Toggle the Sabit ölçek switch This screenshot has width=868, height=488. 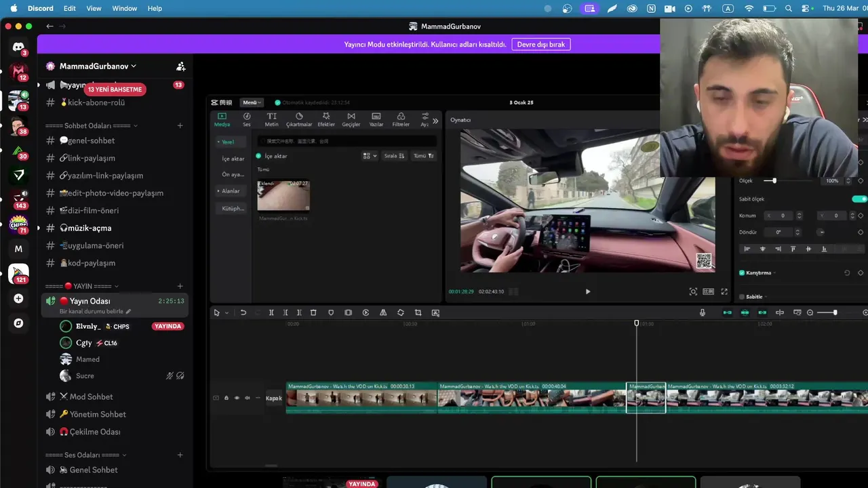(859, 199)
